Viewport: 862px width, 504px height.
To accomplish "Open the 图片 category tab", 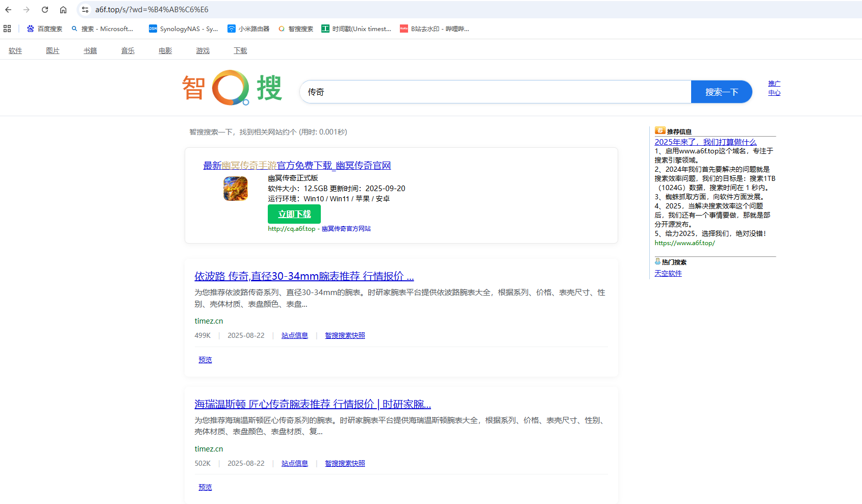I will click(53, 50).
